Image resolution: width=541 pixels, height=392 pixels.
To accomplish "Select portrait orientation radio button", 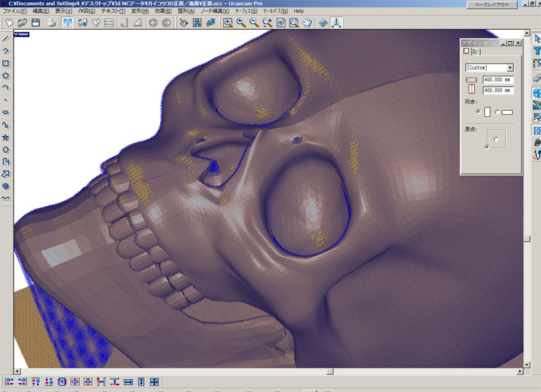I will point(478,112).
